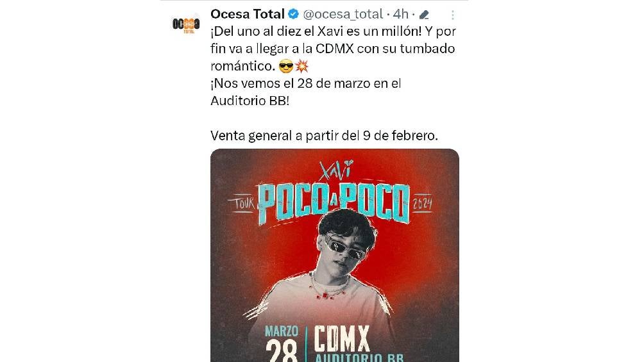Click the collision emoji in the tweet
644x362 pixels.
301,65
